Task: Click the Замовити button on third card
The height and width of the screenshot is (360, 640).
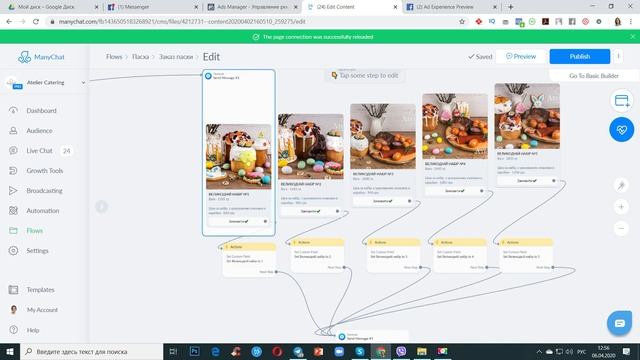Action: pos(383,201)
